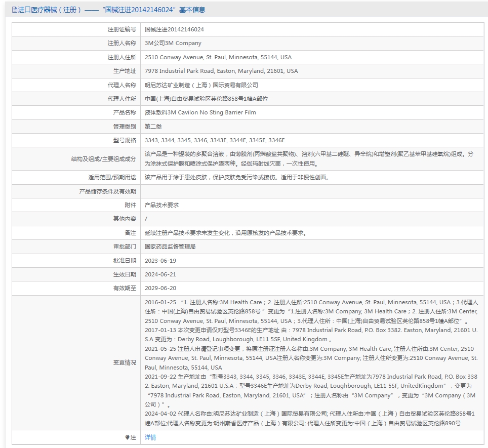Click the document icon beside the page title
The width and height of the screenshot is (488, 448).
[x=14, y=10]
